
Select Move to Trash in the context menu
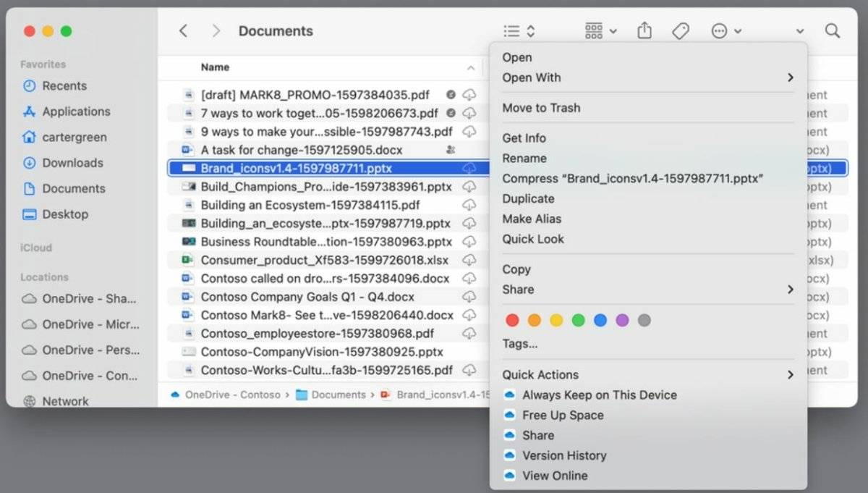coord(541,108)
